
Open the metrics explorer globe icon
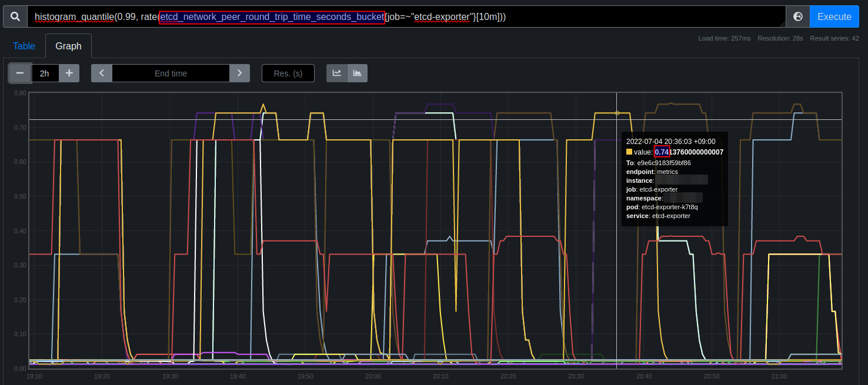click(x=798, y=16)
